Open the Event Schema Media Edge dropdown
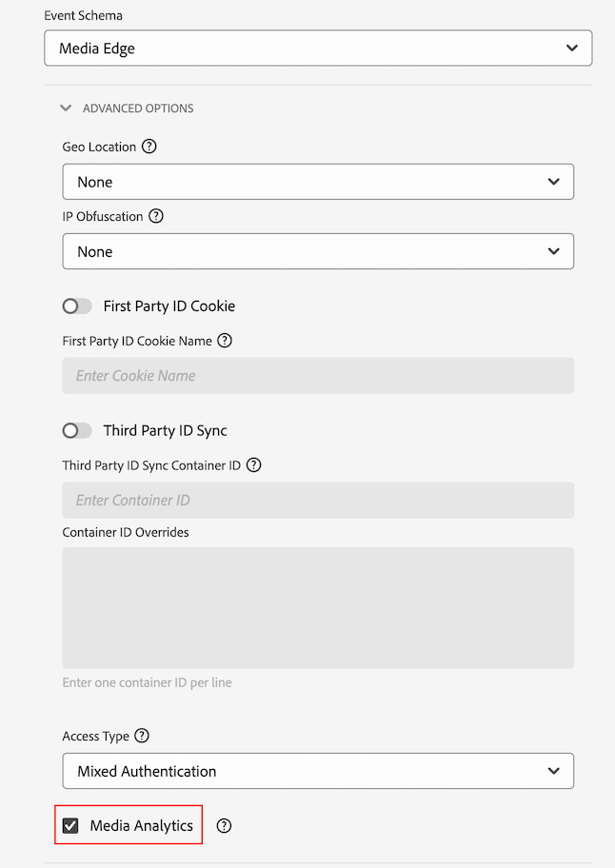615x868 pixels. (x=318, y=49)
